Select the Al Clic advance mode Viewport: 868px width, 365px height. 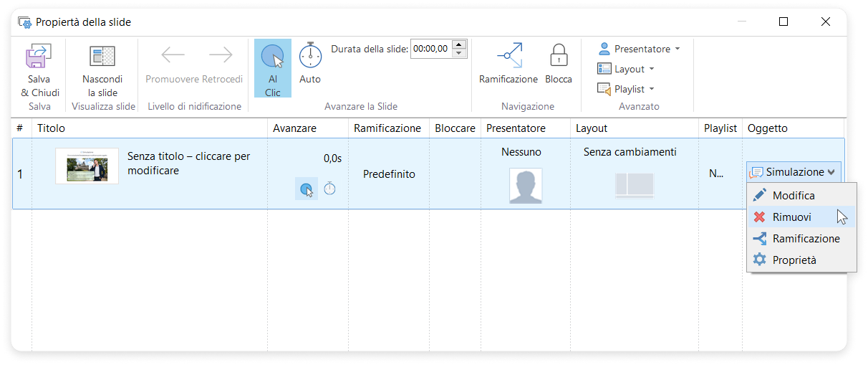273,68
